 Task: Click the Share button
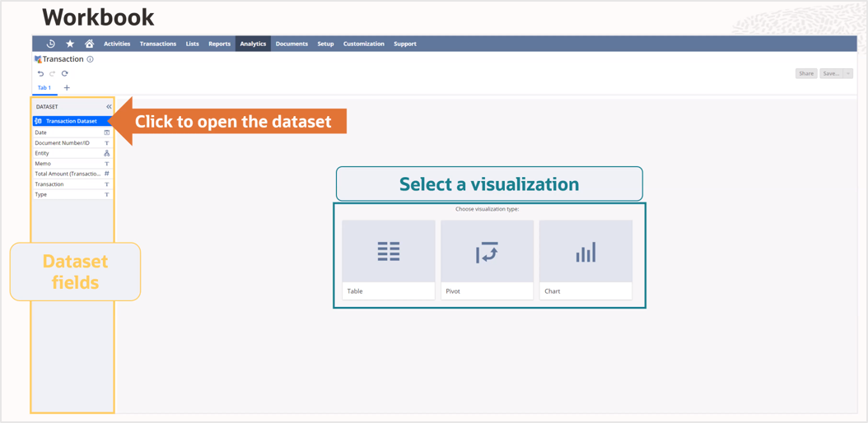tap(805, 73)
